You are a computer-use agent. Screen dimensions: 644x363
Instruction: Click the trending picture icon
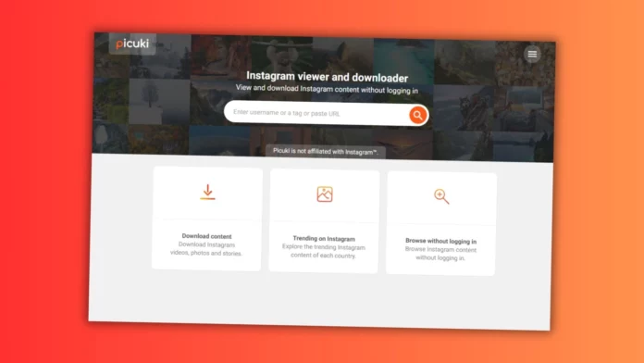[325, 194]
